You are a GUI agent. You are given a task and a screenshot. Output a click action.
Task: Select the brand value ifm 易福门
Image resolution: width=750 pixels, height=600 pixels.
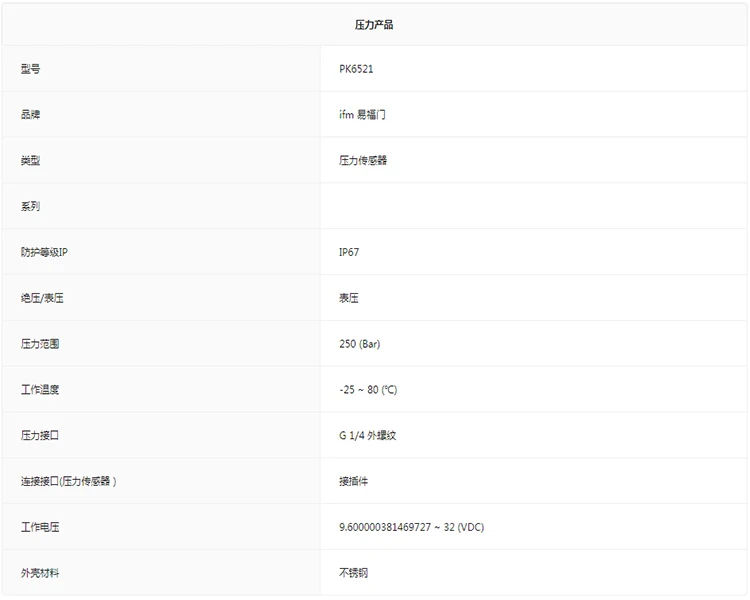[x=362, y=115]
